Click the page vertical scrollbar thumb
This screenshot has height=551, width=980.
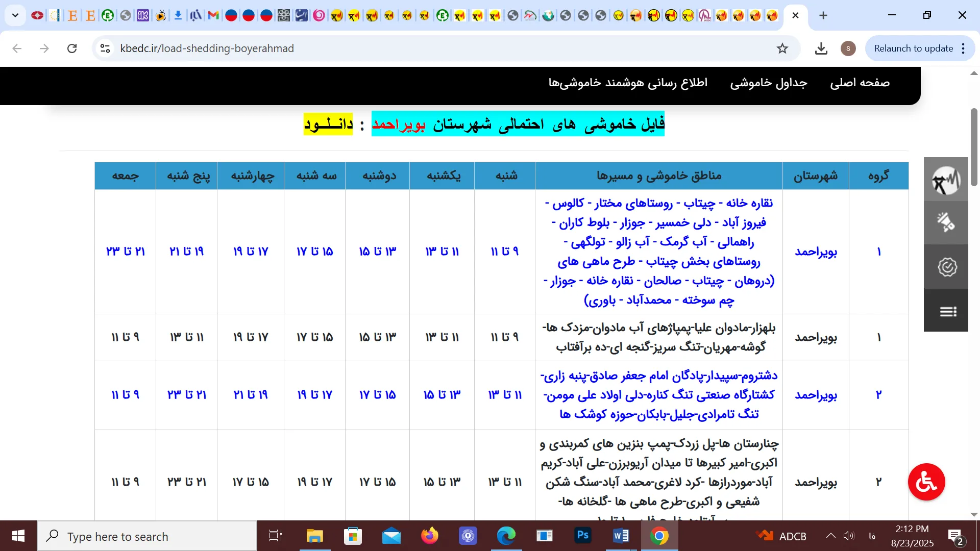[974, 147]
